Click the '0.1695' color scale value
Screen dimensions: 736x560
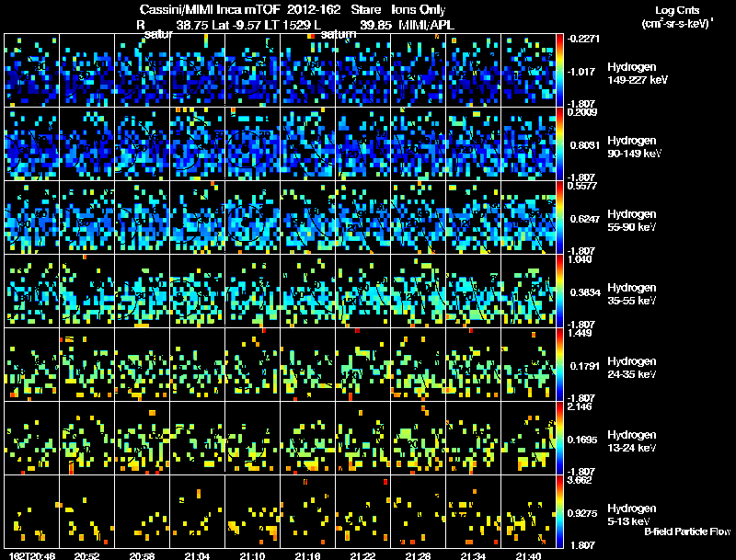pyautogui.click(x=584, y=440)
